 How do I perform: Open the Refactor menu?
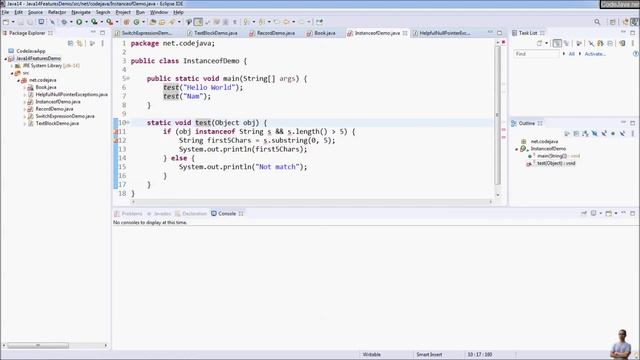tap(57, 12)
